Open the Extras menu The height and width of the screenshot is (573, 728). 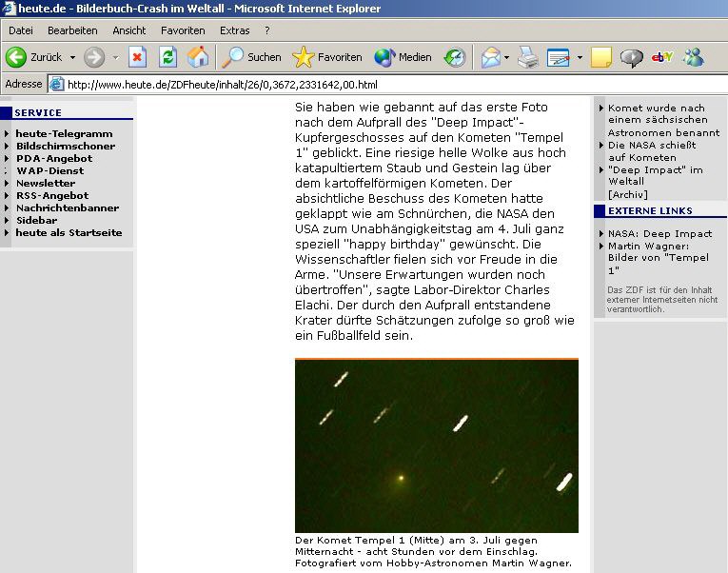[x=234, y=30]
